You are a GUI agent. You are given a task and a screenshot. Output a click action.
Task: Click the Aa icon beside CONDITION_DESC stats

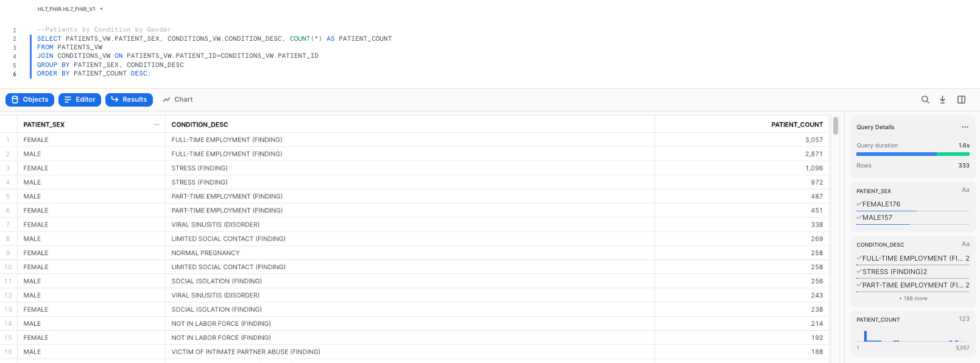965,244
